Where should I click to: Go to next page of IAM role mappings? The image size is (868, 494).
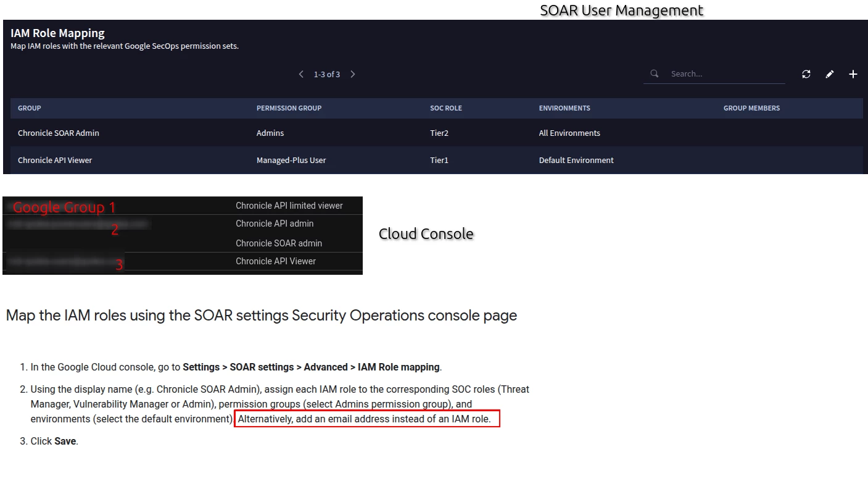[353, 74]
